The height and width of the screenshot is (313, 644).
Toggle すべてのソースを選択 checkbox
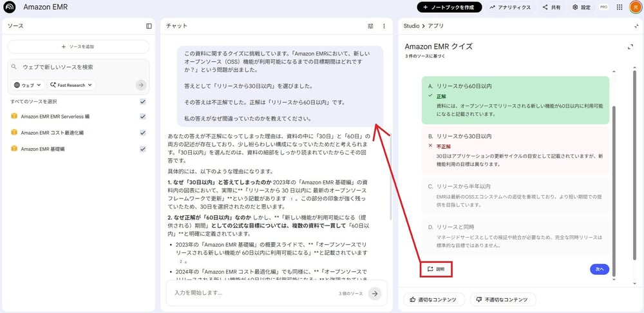pos(143,102)
